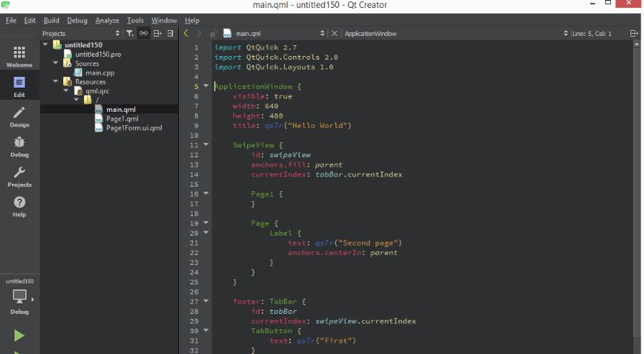Click "import QtQuick.Layouts 1.0" on line 3
This screenshot has height=354, width=644.
pyautogui.click(x=274, y=67)
